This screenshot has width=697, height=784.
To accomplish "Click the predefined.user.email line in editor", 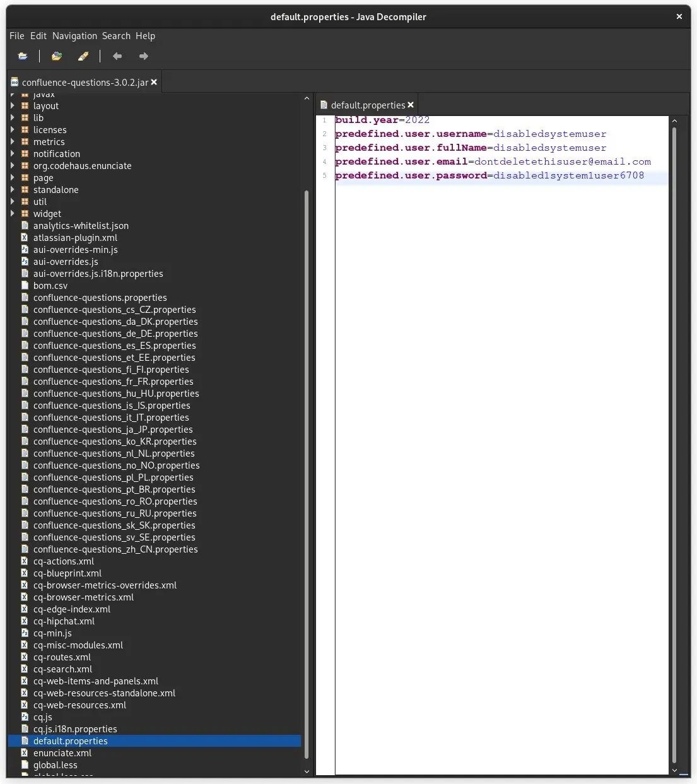I will (x=493, y=161).
